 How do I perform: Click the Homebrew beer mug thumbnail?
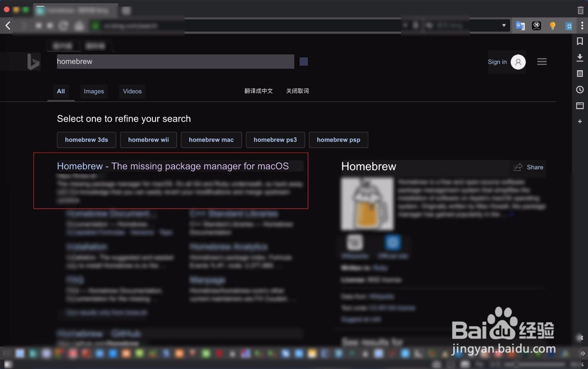pyautogui.click(x=367, y=204)
